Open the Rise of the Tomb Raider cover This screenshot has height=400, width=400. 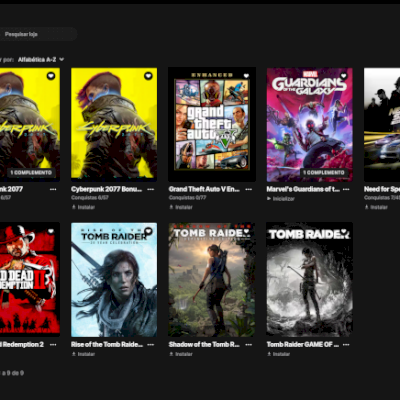pyautogui.click(x=114, y=280)
